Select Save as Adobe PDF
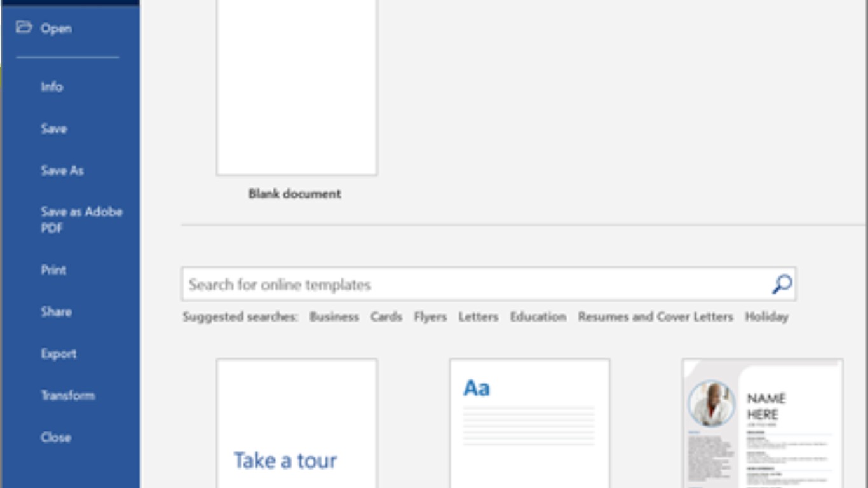The width and height of the screenshot is (868, 488). [x=81, y=220]
